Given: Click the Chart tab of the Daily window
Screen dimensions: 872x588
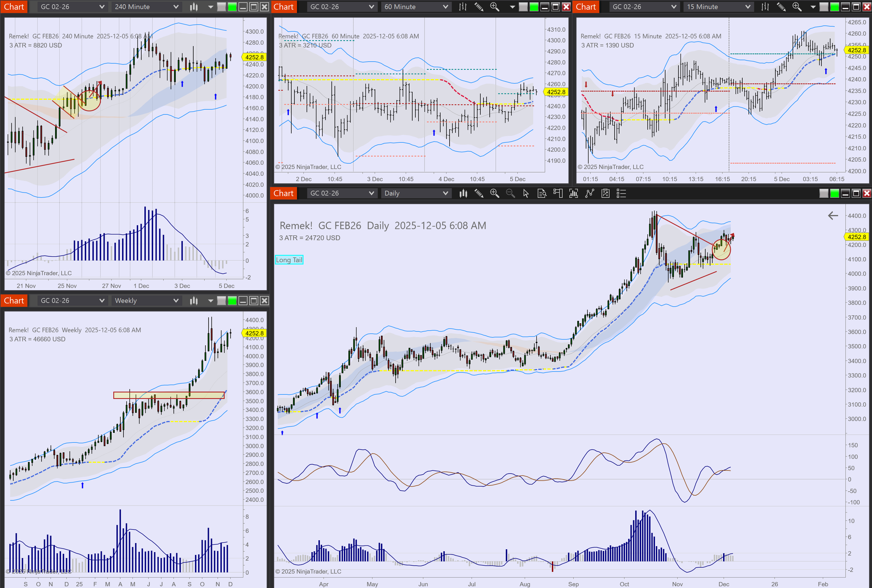Looking at the screenshot, I should click(x=284, y=193).
